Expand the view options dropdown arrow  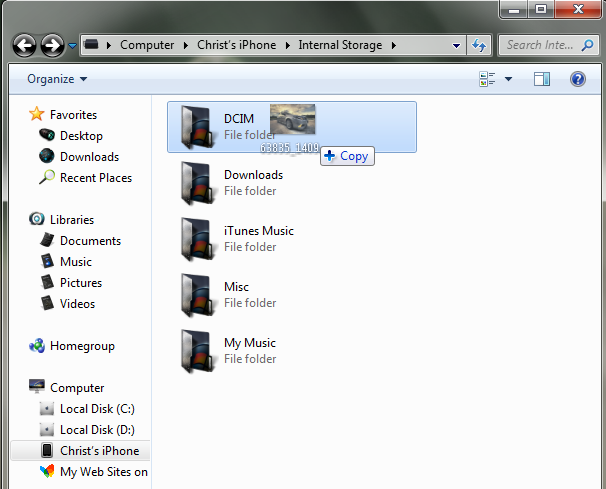[x=508, y=79]
